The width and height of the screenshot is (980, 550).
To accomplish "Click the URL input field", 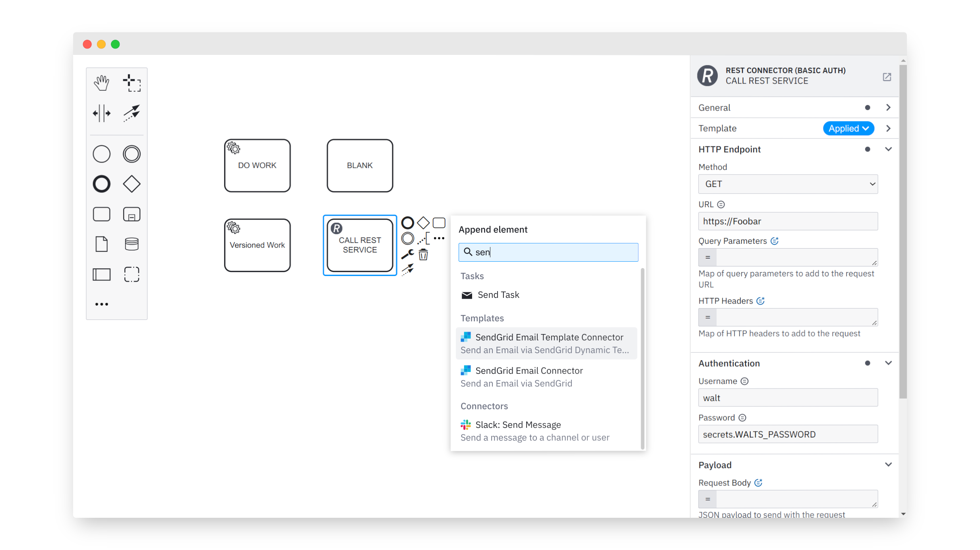I will click(x=788, y=222).
